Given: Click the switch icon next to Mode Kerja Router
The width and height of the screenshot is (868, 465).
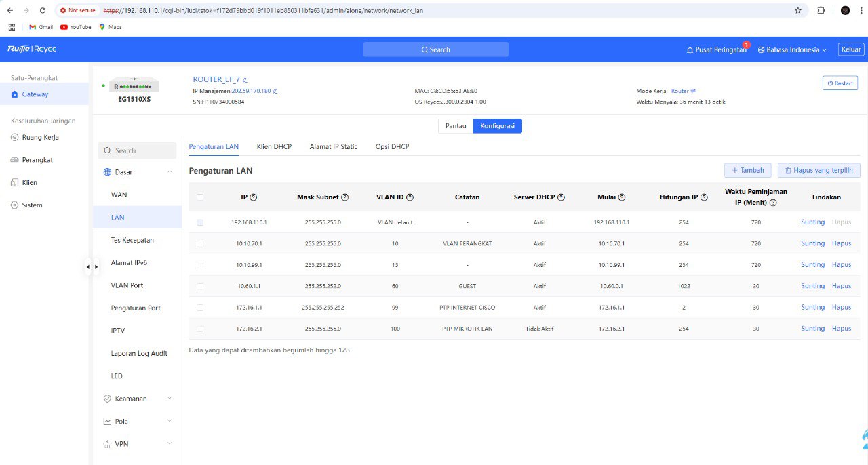Looking at the screenshot, I should point(693,91).
